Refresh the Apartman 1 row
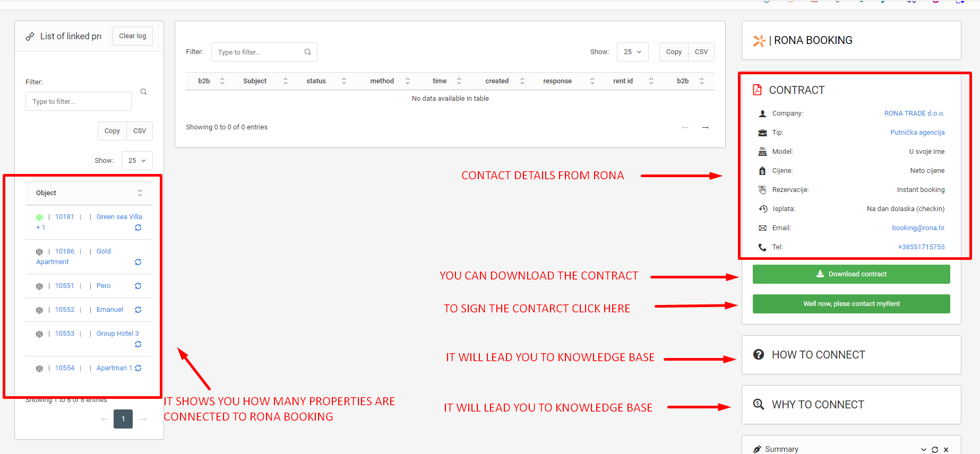Screen dimensions: 980x454 tap(138, 368)
